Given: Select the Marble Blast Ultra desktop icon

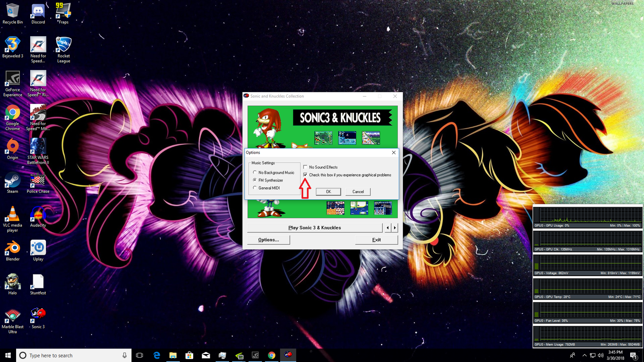Looking at the screenshot, I should [12, 320].
